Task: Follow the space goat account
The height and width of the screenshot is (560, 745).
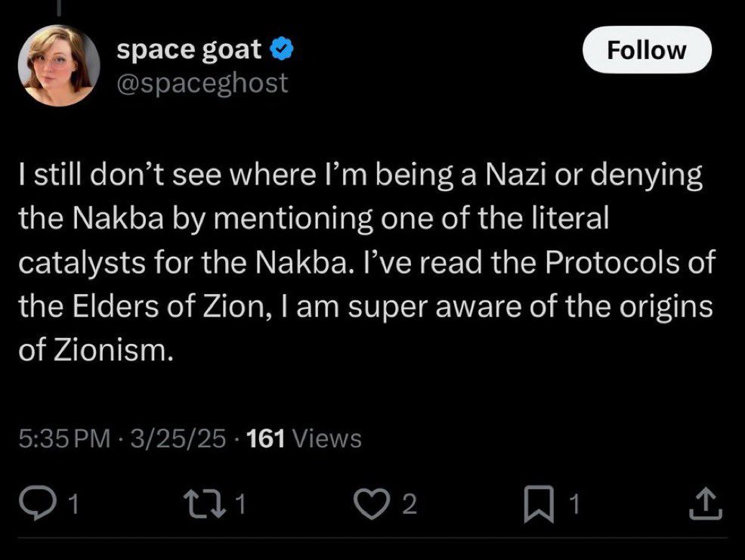Action: coord(648,50)
